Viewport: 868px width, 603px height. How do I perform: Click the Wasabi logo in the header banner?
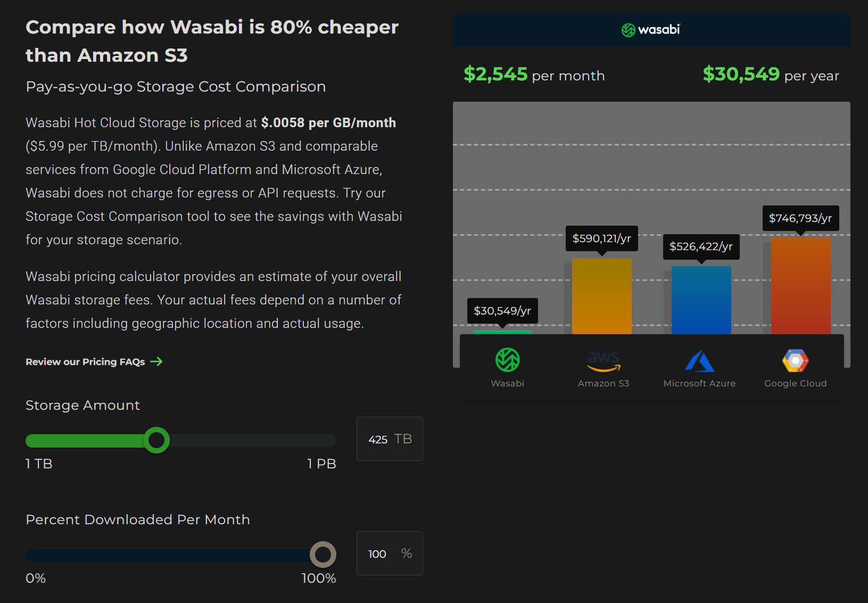tap(650, 30)
